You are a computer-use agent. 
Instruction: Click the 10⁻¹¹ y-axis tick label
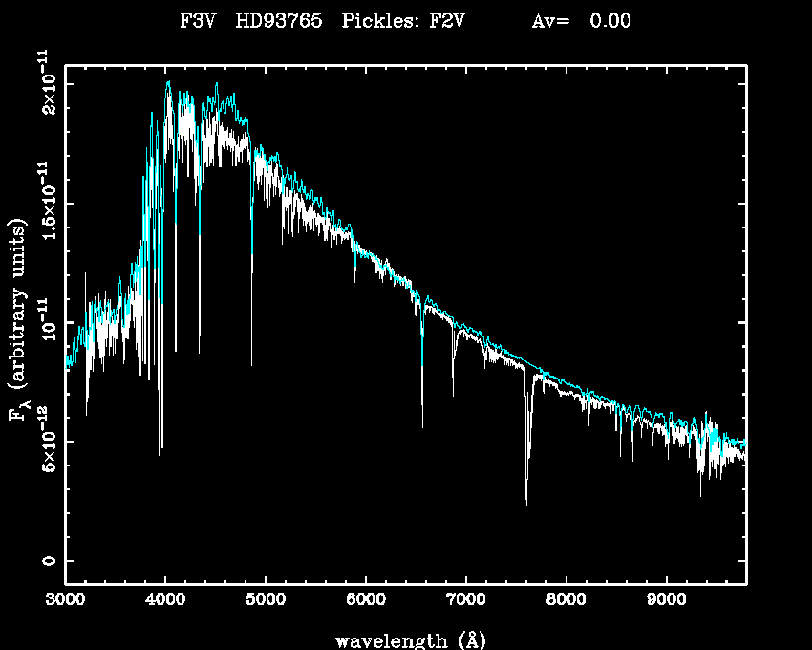[46, 322]
